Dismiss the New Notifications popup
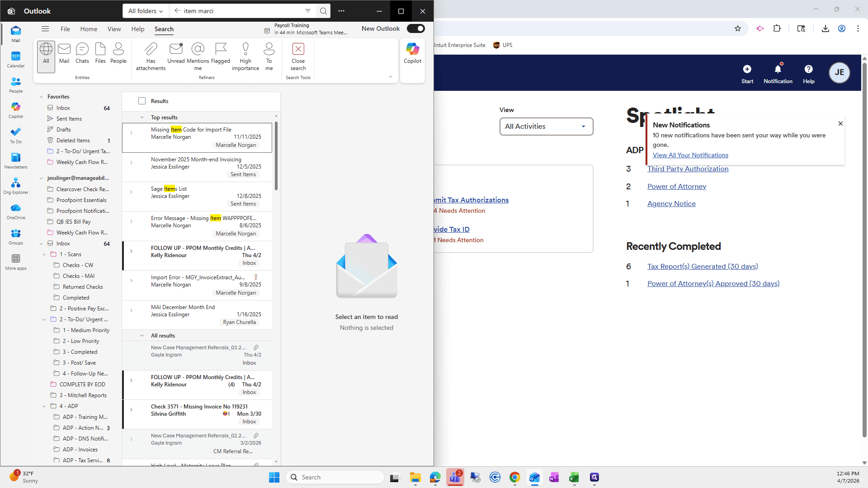The height and width of the screenshot is (488, 868). tap(840, 123)
